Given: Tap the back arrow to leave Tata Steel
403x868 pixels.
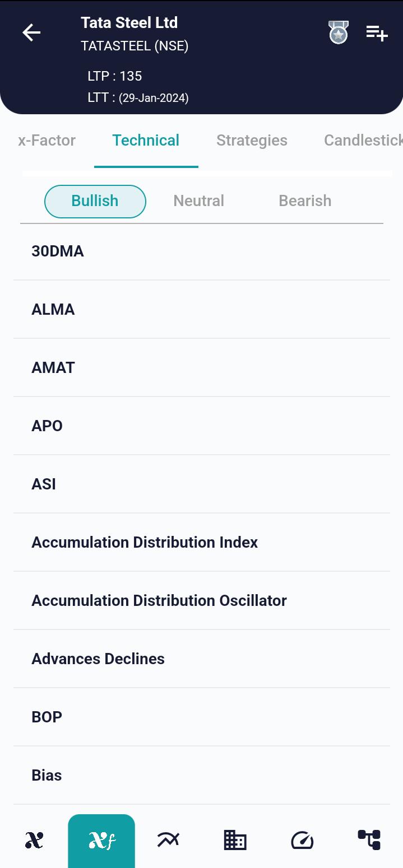Looking at the screenshot, I should click(x=31, y=32).
